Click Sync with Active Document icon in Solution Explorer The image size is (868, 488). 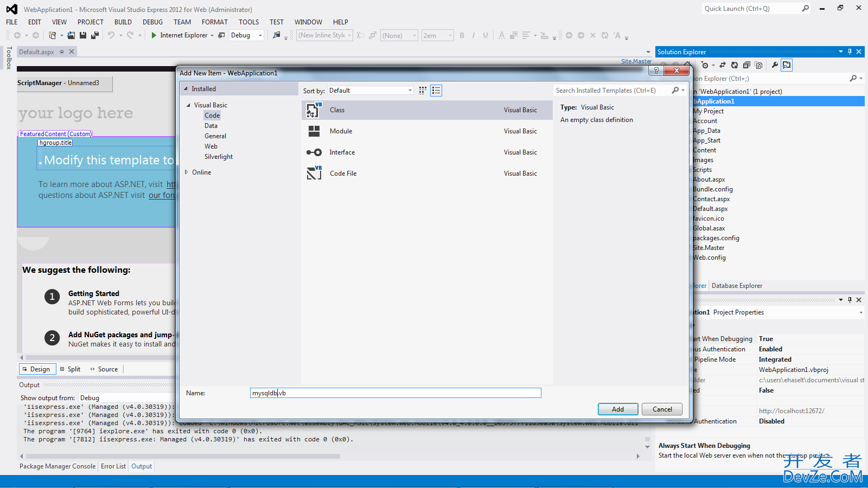[x=723, y=65]
